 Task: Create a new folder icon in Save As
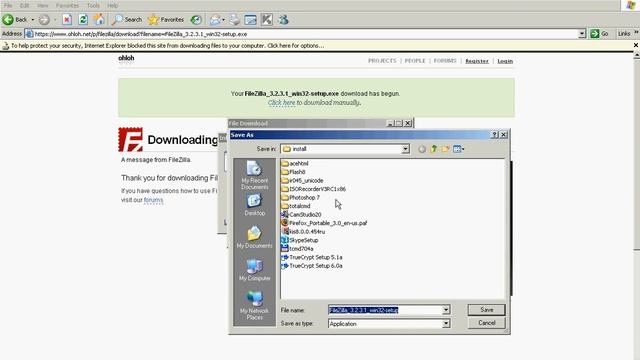point(445,149)
